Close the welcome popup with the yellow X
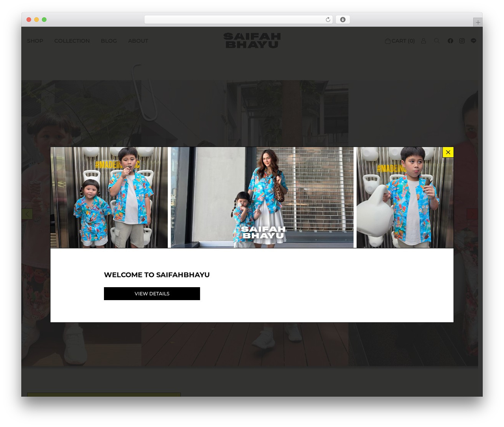 click(x=448, y=152)
